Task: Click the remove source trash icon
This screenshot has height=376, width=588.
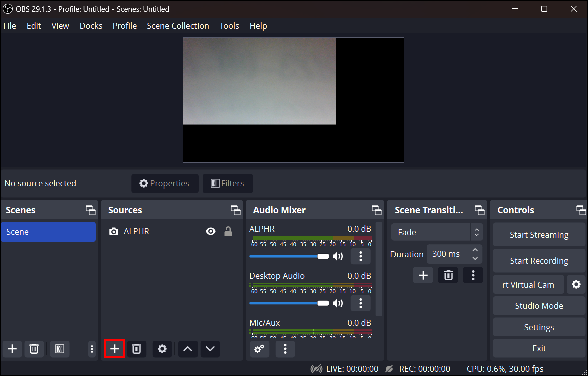Action: tap(136, 349)
